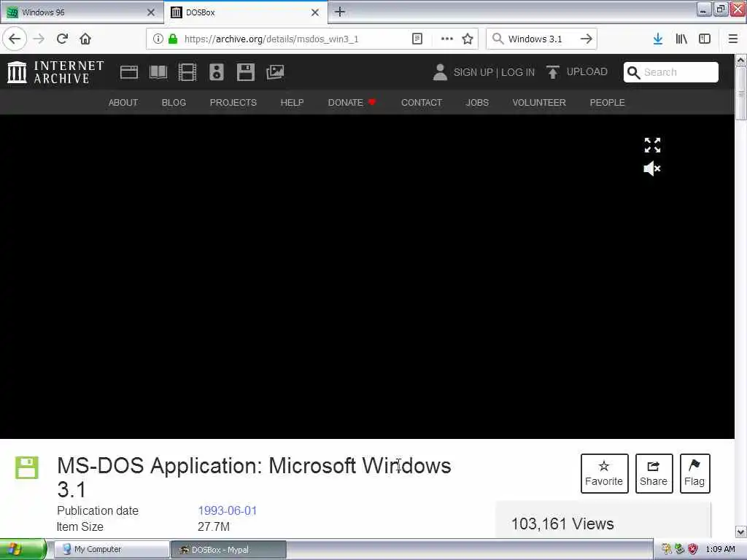Open the DONATE menu item
Screen dimensions: 747x560
(x=352, y=102)
